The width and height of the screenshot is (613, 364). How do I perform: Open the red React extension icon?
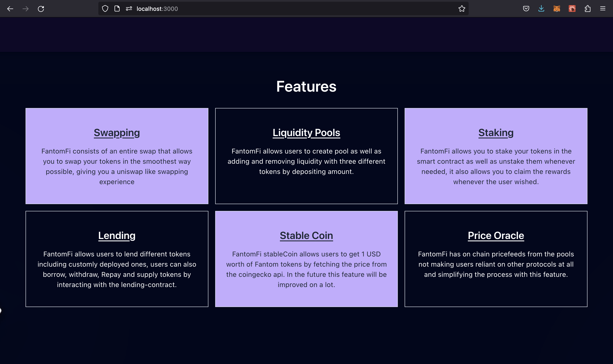click(572, 9)
